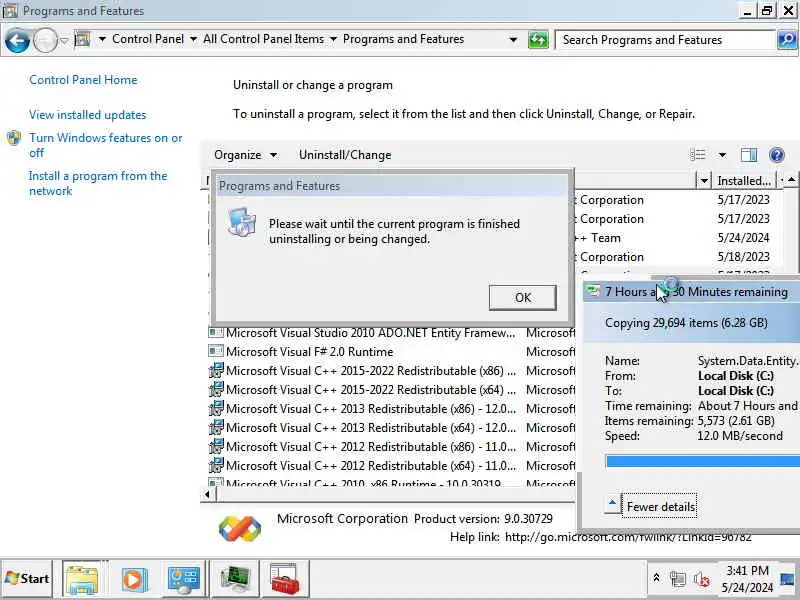Image resolution: width=800 pixels, height=600 pixels.
Task: Open View installed updates link
Action: coord(87,115)
